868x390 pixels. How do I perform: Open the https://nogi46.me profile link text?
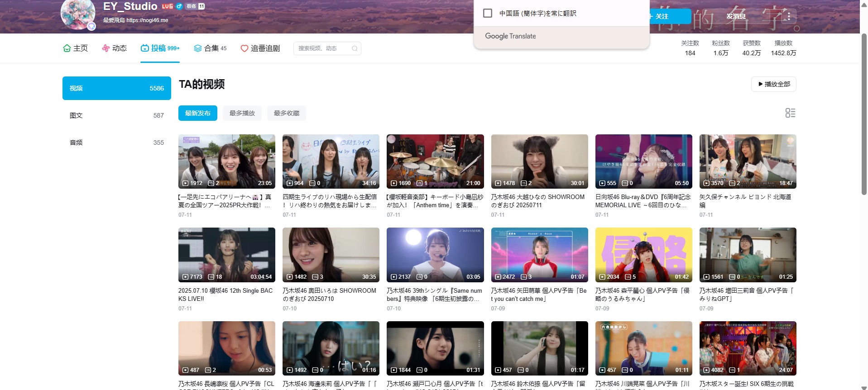click(147, 20)
